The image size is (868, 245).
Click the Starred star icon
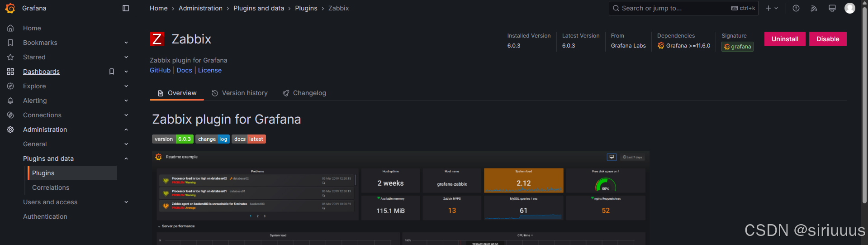point(10,57)
